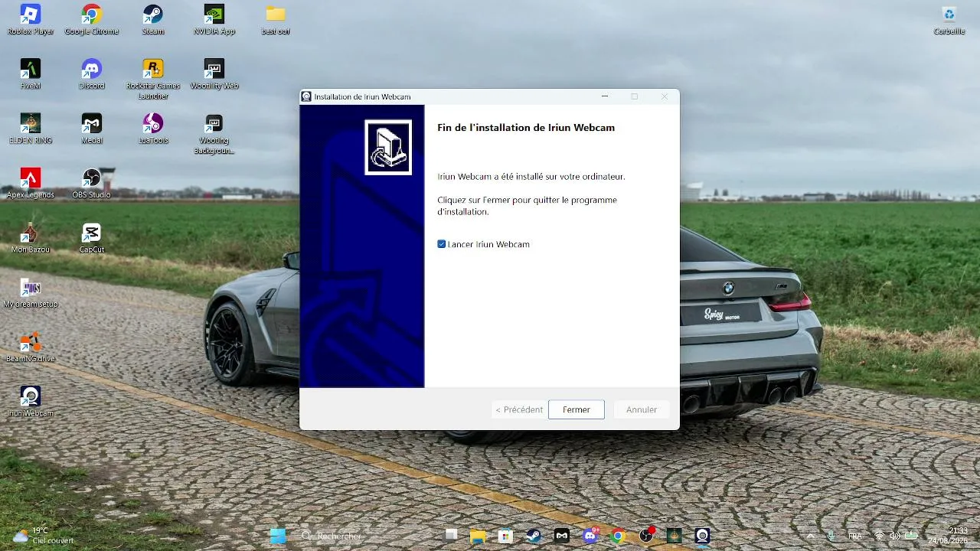The height and width of the screenshot is (551, 980).
Task: Click the Fermer button in the installer
Action: 577,409
